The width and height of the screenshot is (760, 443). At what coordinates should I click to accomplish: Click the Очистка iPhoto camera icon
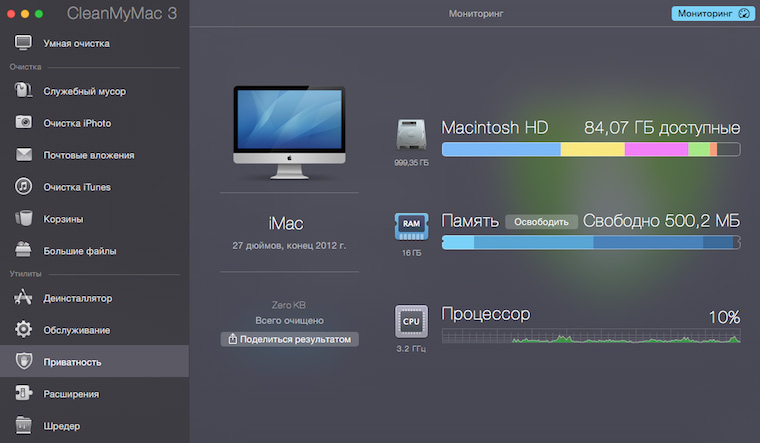23,122
